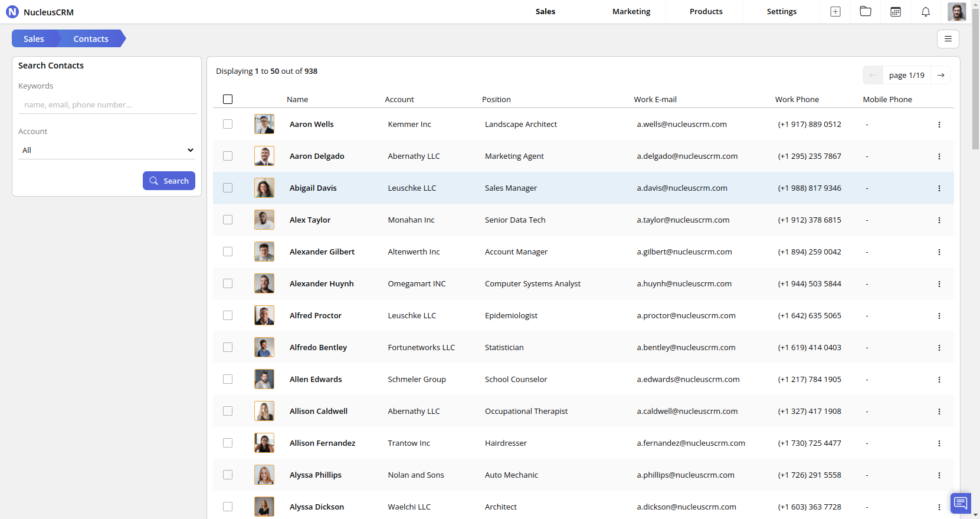Open the calendar icon in top bar

click(896, 12)
